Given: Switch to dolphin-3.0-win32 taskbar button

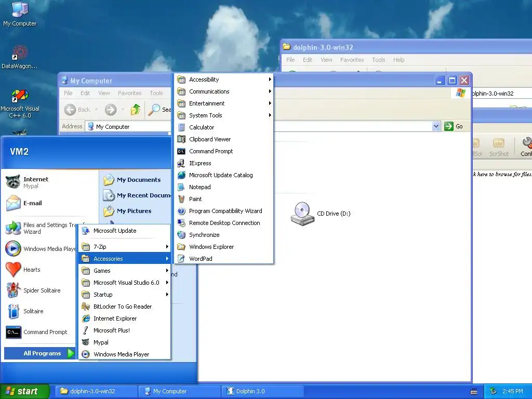Looking at the screenshot, I should point(96,391).
